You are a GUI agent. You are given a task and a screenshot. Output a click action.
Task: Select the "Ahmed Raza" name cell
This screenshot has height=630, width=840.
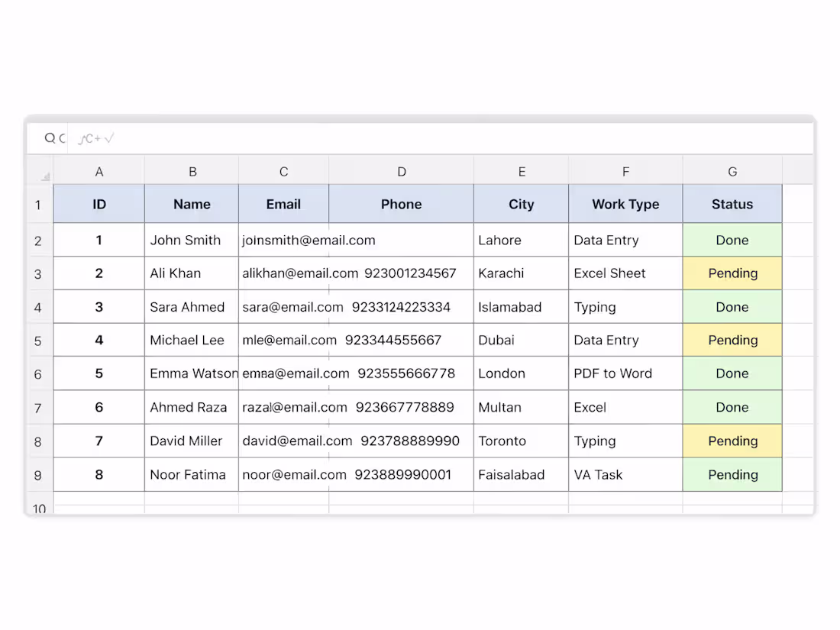click(x=192, y=407)
